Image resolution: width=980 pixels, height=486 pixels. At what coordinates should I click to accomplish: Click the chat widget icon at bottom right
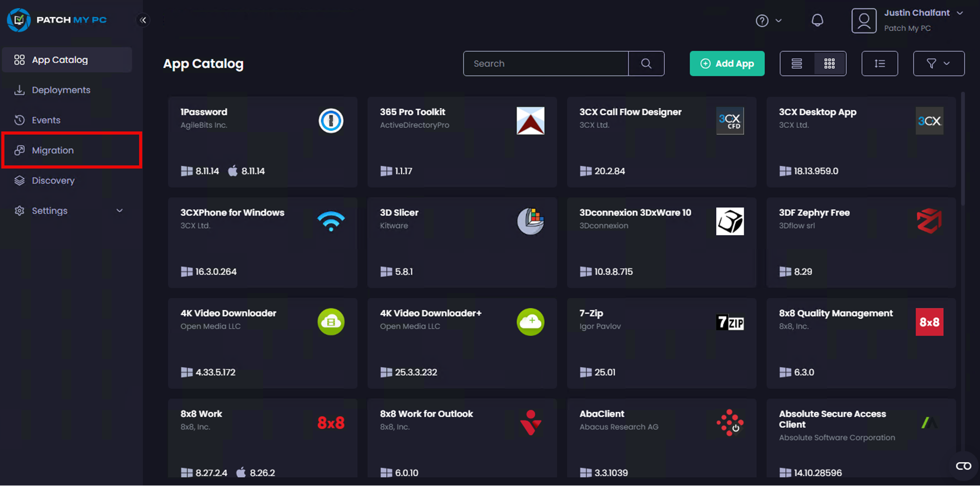tap(963, 466)
